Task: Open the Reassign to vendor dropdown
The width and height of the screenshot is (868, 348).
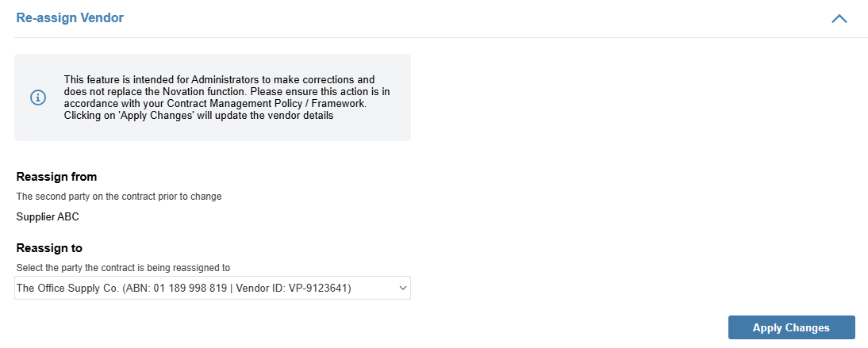Action: coord(213,289)
